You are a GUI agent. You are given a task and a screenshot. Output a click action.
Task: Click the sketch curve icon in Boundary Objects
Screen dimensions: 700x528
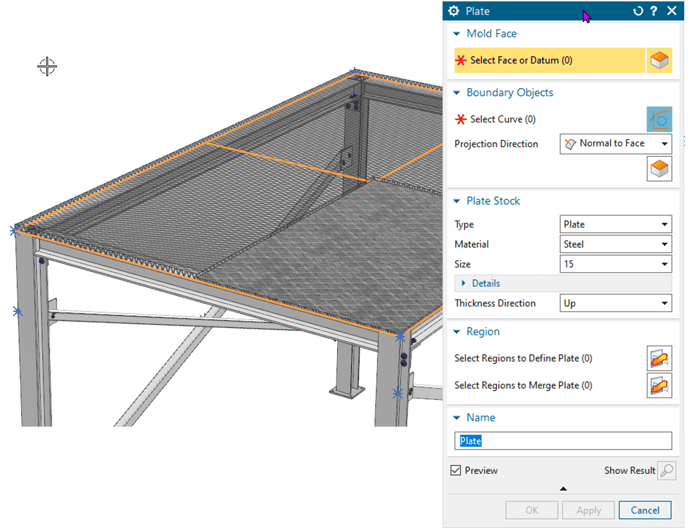tap(659, 120)
